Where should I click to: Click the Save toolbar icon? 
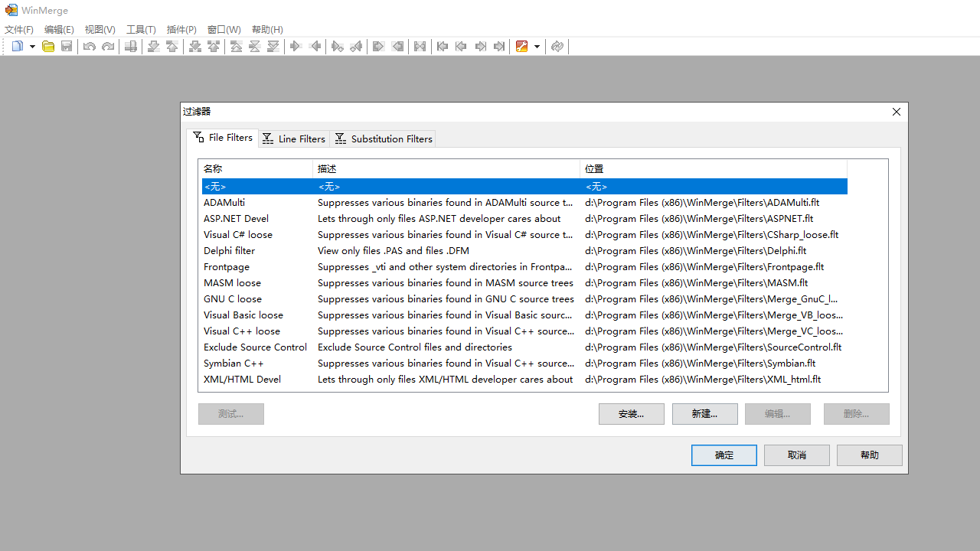67,46
